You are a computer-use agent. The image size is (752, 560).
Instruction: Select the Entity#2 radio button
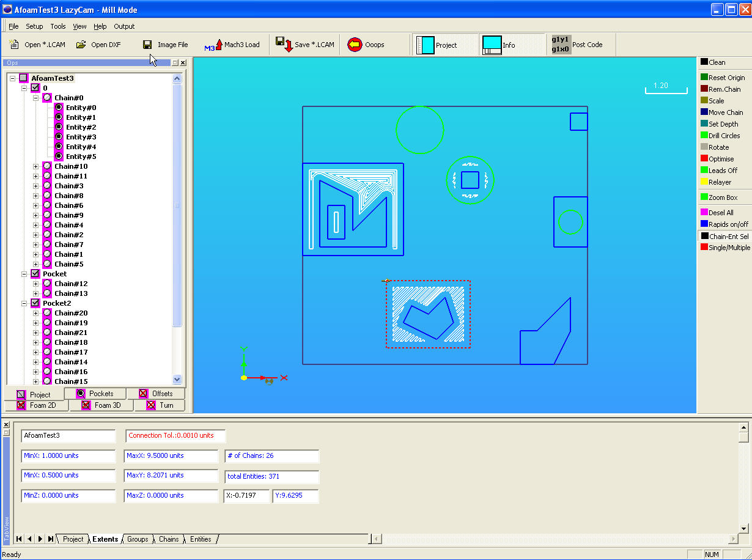[59, 127]
